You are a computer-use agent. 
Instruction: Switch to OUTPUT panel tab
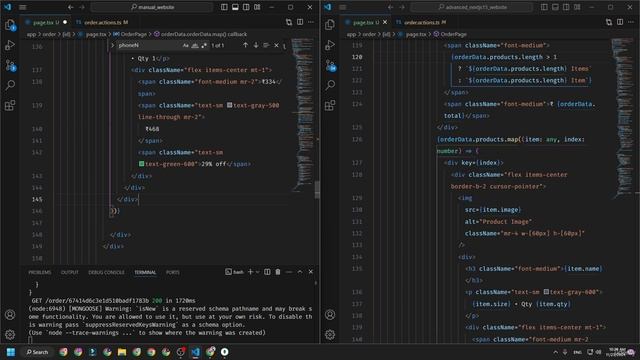pyautogui.click(x=69, y=272)
